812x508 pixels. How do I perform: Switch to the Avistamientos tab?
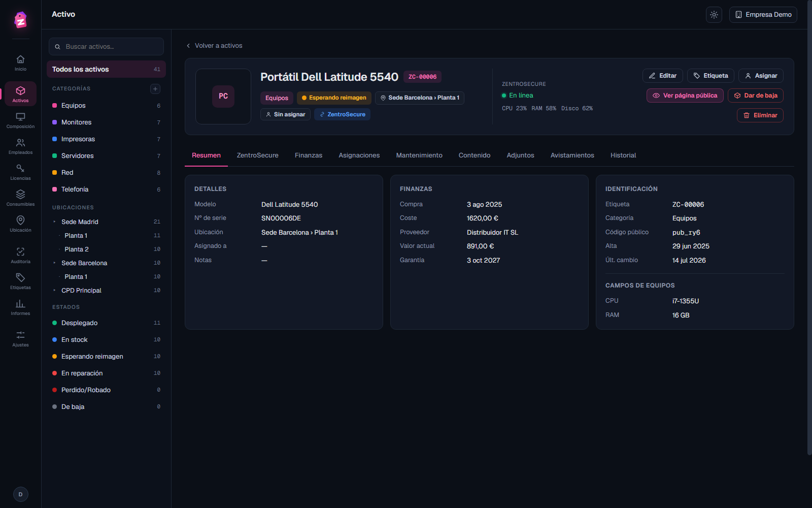tap(572, 155)
